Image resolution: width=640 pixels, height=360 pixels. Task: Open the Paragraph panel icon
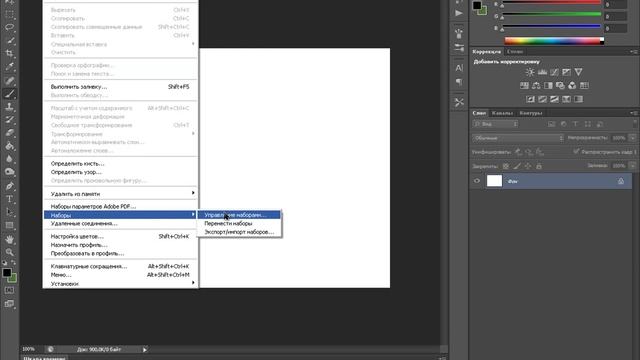click(459, 82)
